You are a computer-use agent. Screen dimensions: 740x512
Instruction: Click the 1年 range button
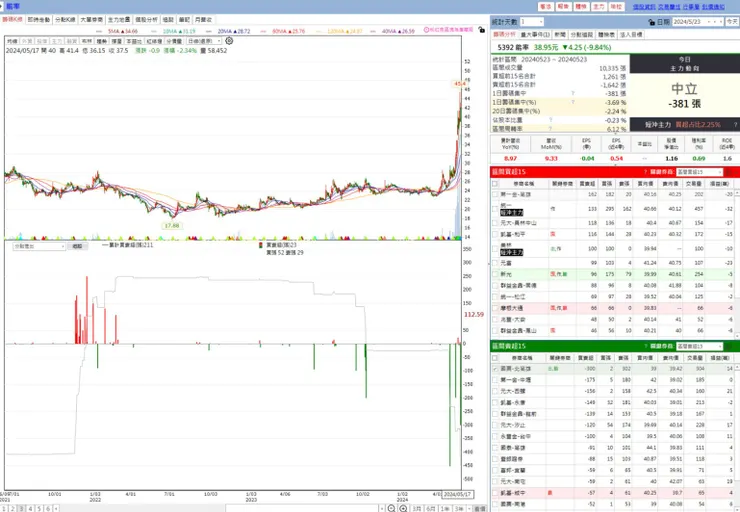pos(445,509)
